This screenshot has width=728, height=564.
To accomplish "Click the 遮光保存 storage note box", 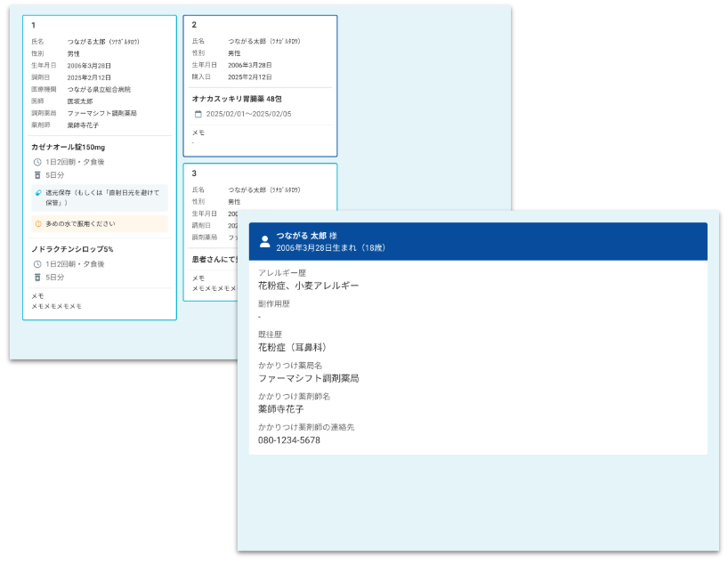I will tap(99, 197).
